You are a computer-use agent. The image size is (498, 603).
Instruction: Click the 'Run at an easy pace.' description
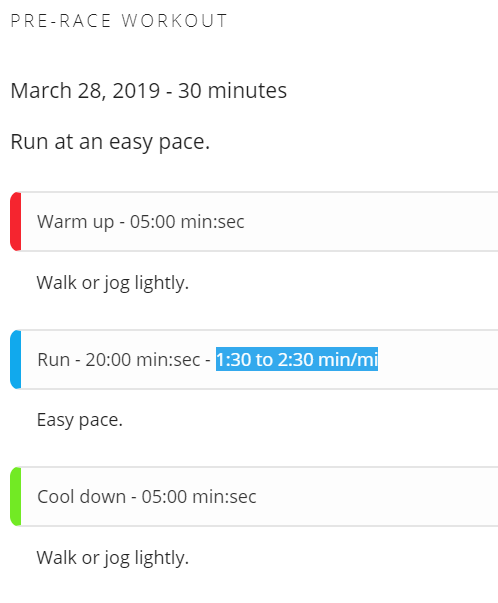[x=110, y=142]
